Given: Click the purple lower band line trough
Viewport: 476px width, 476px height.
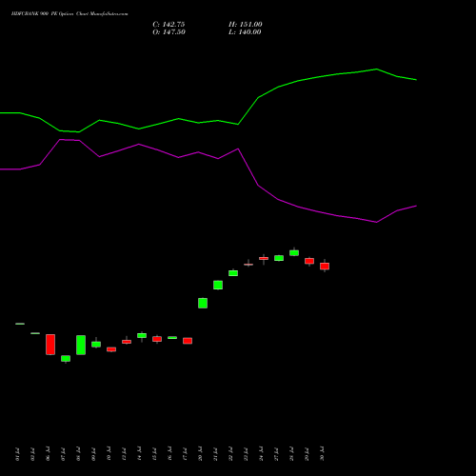Looking at the screenshot, I should [x=376, y=222].
